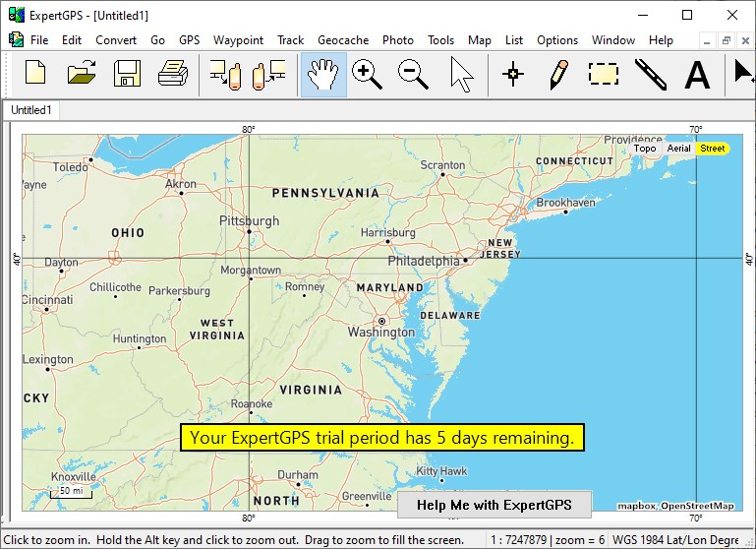Send data to GPS device icon

click(225, 75)
